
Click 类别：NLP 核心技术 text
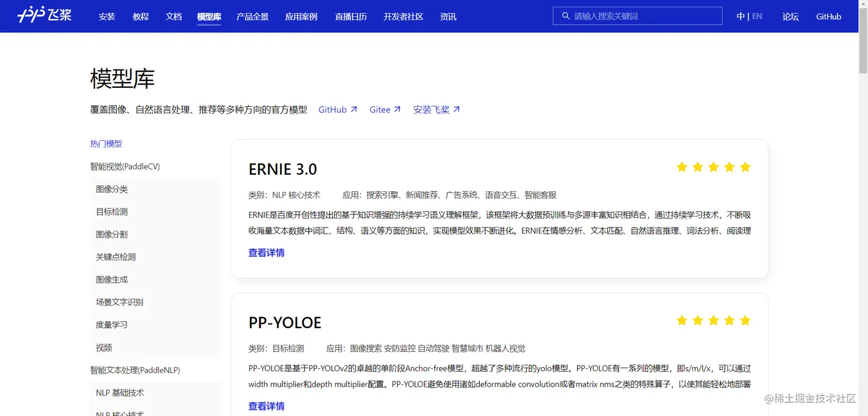coord(284,195)
